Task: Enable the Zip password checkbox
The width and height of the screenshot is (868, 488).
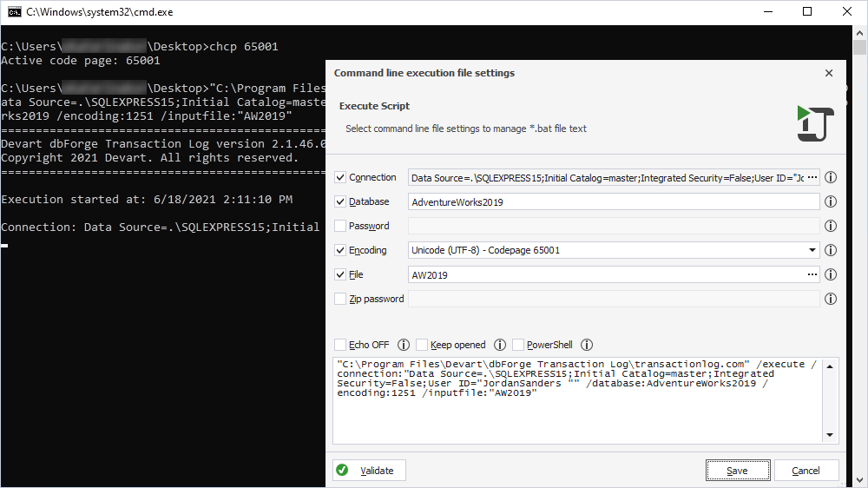Action: click(x=340, y=299)
